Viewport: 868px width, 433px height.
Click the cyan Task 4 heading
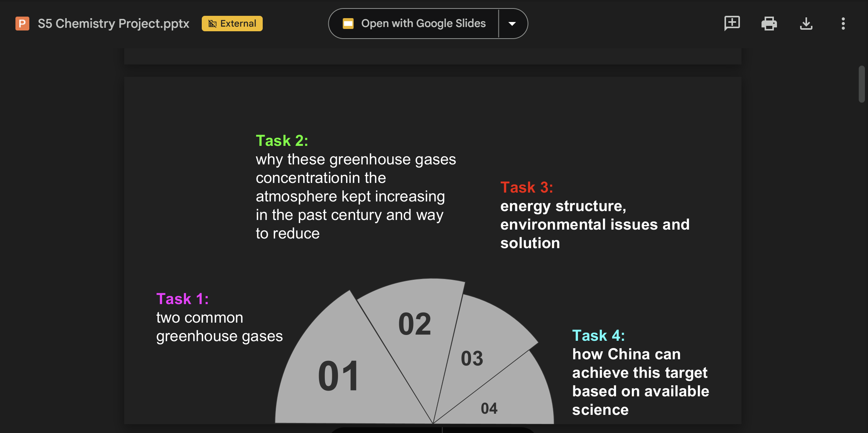[598, 335]
